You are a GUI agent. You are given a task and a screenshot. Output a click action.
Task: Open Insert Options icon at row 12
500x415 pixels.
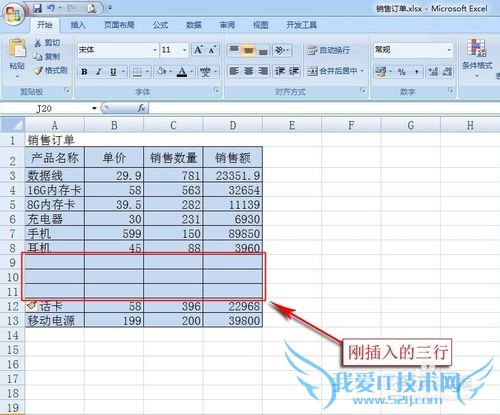(32, 305)
